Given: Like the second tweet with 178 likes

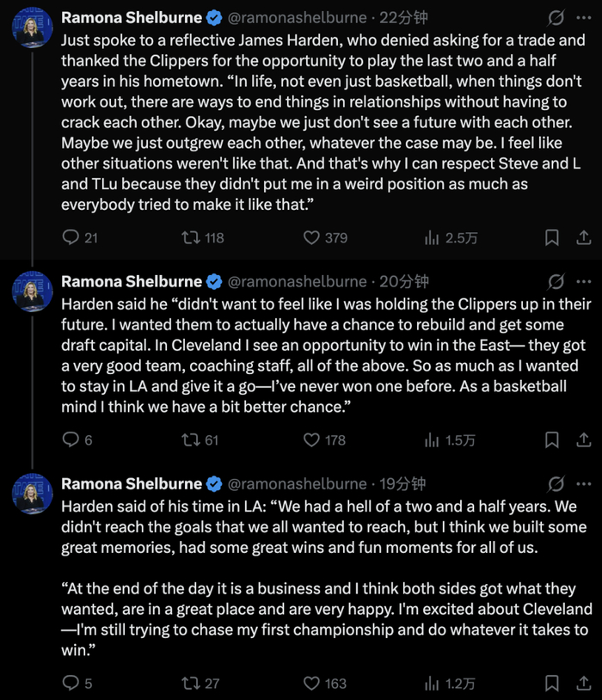Looking at the screenshot, I should click(x=312, y=439).
